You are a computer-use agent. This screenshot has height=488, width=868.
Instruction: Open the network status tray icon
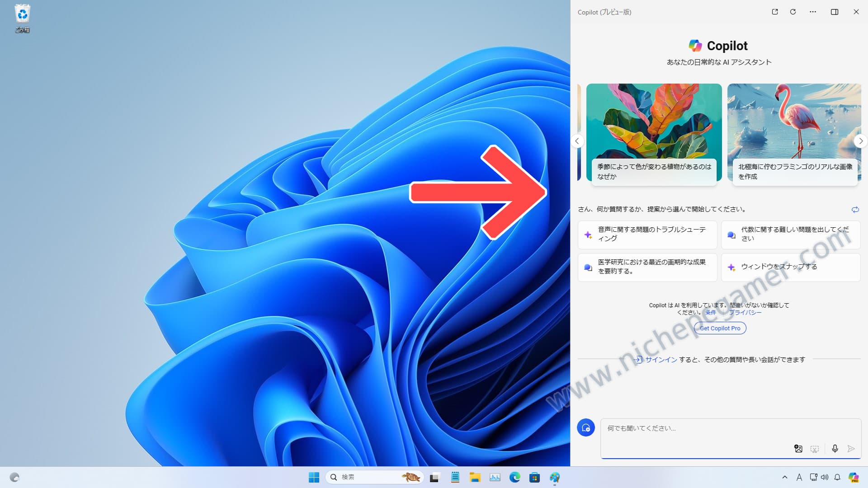813,477
